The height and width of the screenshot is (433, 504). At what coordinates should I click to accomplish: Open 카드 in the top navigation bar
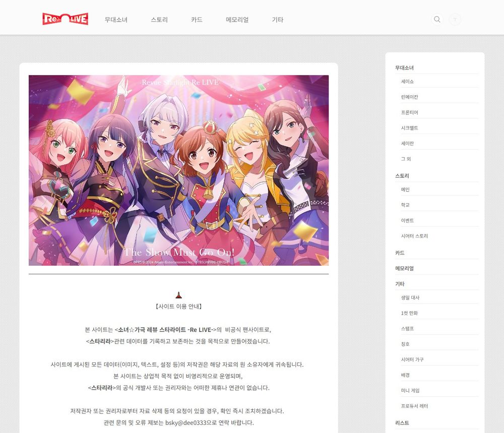(x=197, y=20)
